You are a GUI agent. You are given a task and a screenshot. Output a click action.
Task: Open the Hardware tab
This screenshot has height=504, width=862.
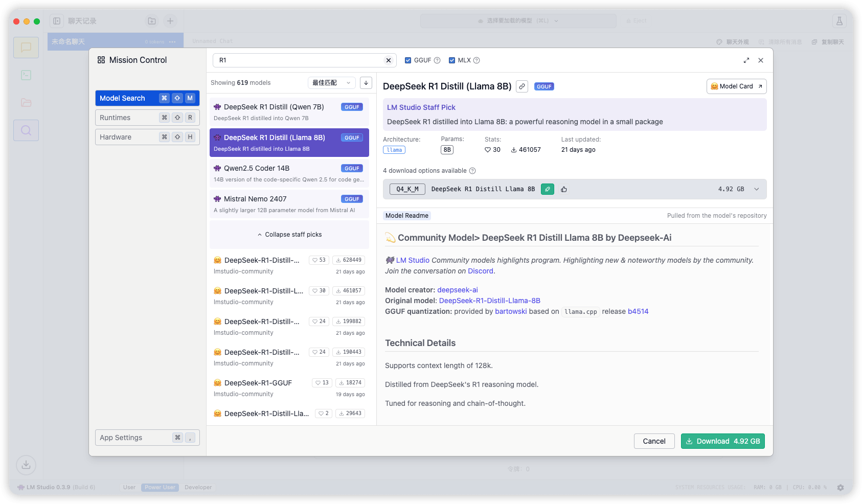click(x=147, y=137)
